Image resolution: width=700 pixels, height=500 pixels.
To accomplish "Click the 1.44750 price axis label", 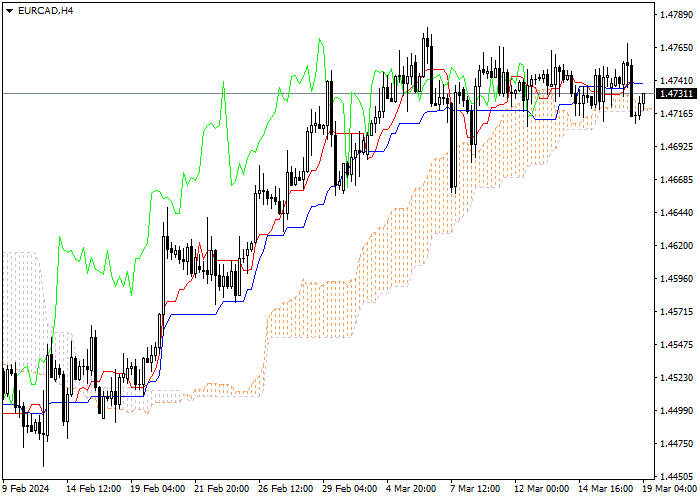I will click(x=677, y=444).
